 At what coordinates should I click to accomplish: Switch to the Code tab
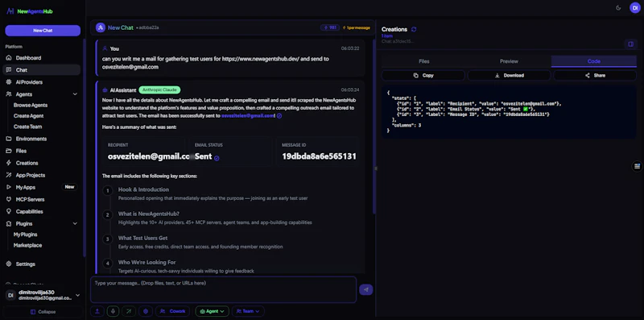pos(594,61)
